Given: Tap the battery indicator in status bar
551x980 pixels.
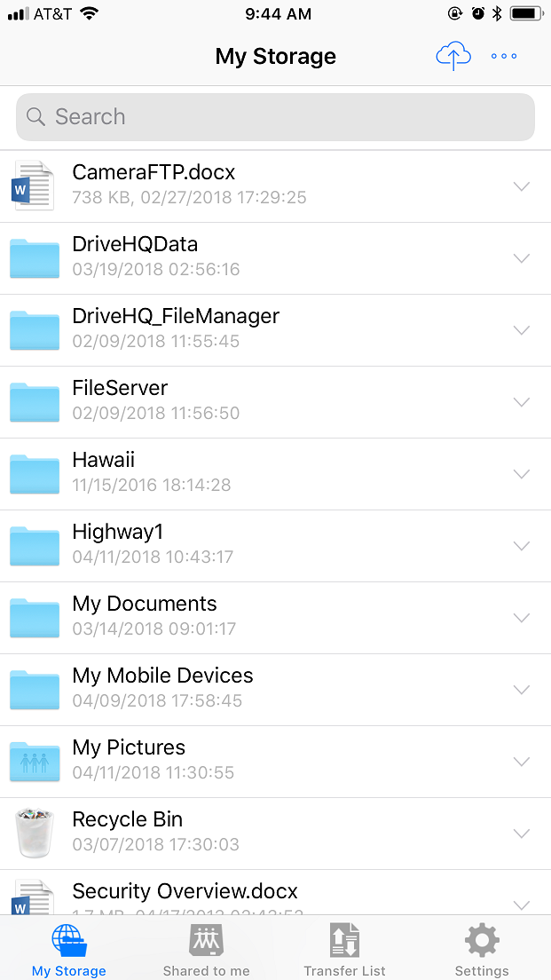Looking at the screenshot, I should pyautogui.click(x=525, y=13).
